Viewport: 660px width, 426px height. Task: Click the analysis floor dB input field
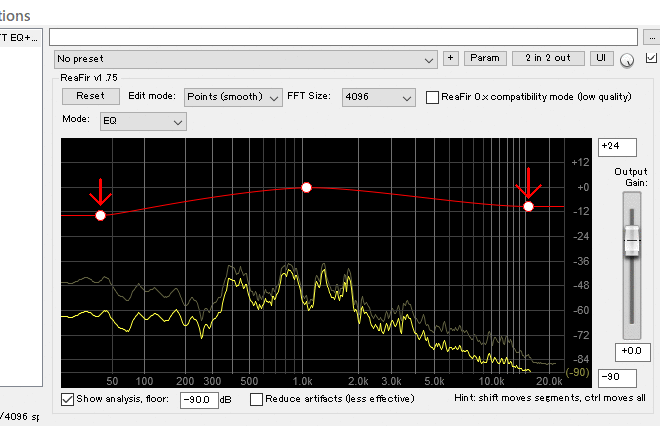(200, 399)
